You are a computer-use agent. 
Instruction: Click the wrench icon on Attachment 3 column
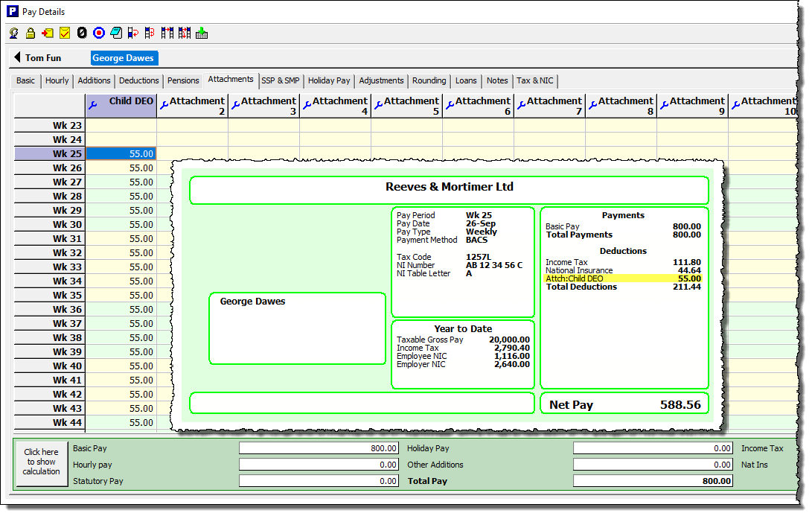(236, 105)
